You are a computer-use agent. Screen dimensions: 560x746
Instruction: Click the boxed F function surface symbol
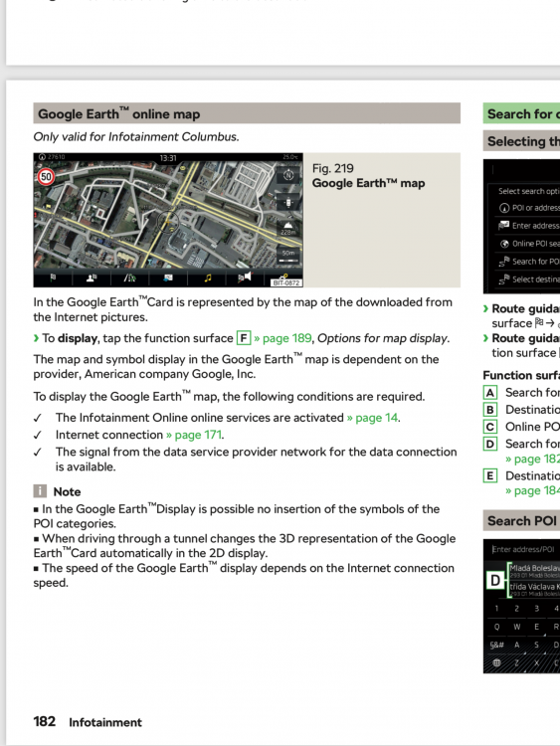244,338
